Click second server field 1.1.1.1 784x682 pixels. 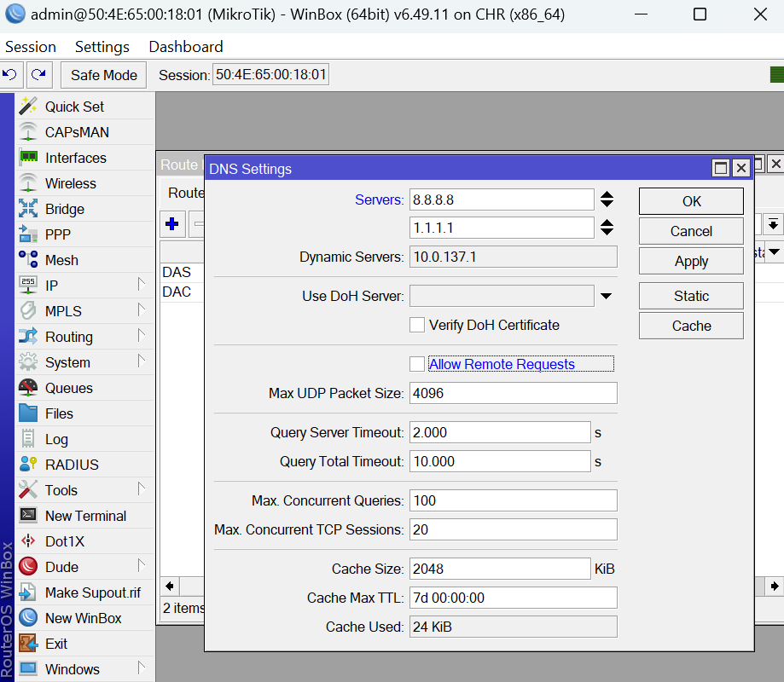point(502,228)
